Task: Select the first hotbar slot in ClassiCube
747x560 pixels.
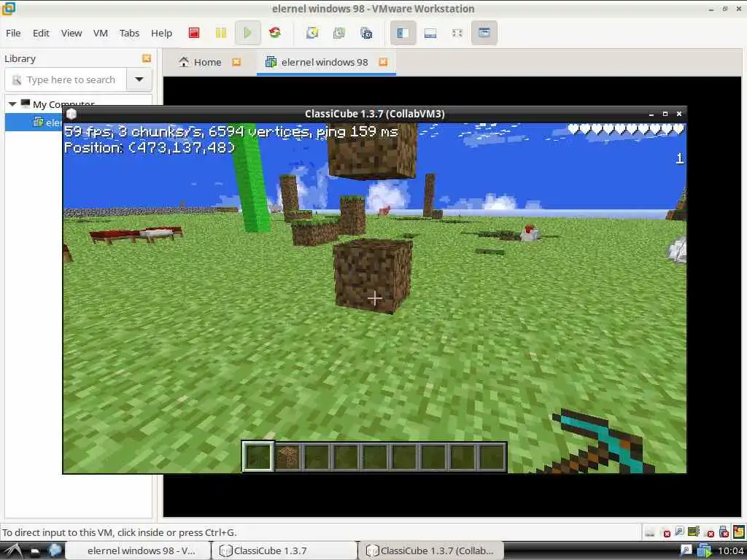Action: (x=258, y=456)
